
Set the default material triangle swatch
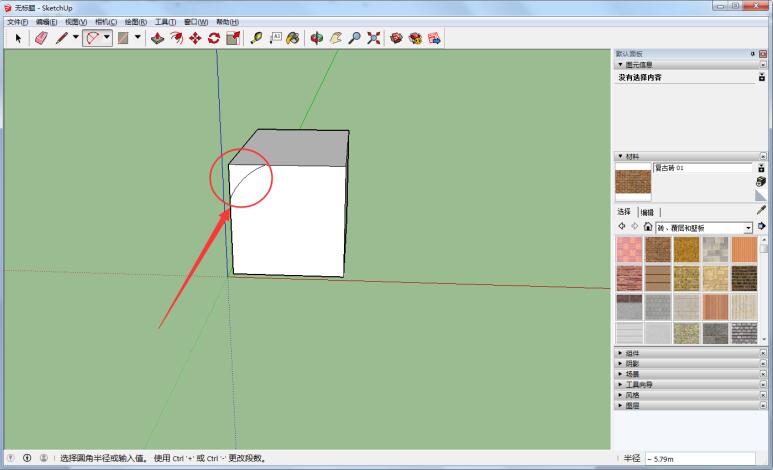tap(761, 195)
